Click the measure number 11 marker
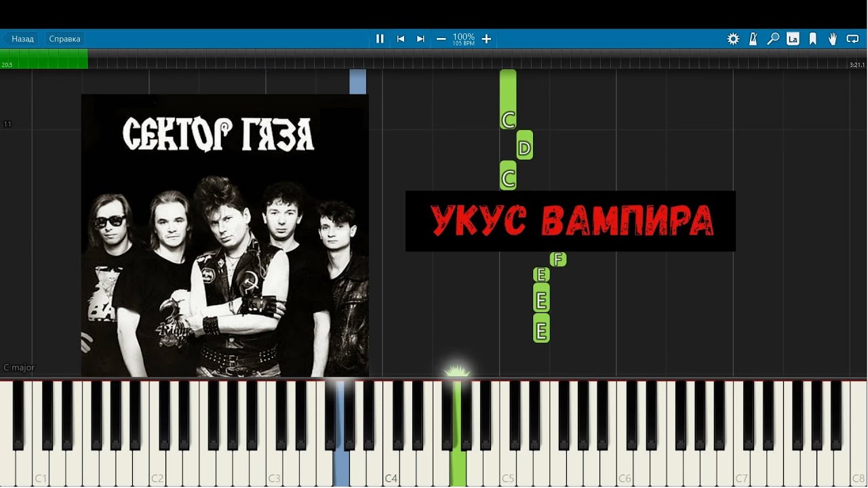This screenshot has width=868, height=488. (7, 124)
